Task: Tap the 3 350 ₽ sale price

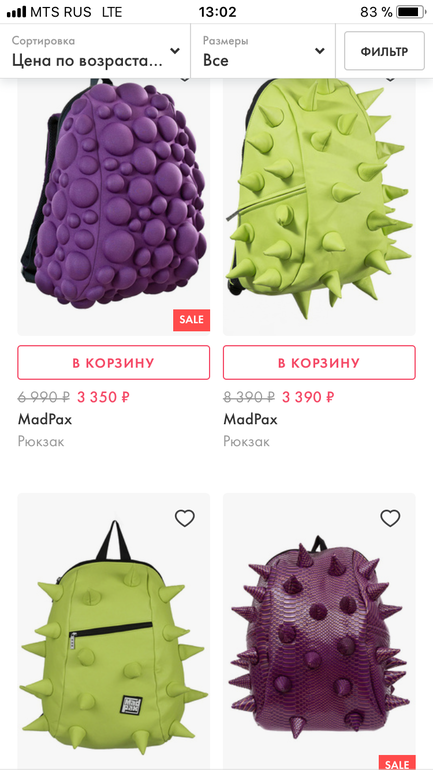Action: pyautogui.click(x=103, y=397)
